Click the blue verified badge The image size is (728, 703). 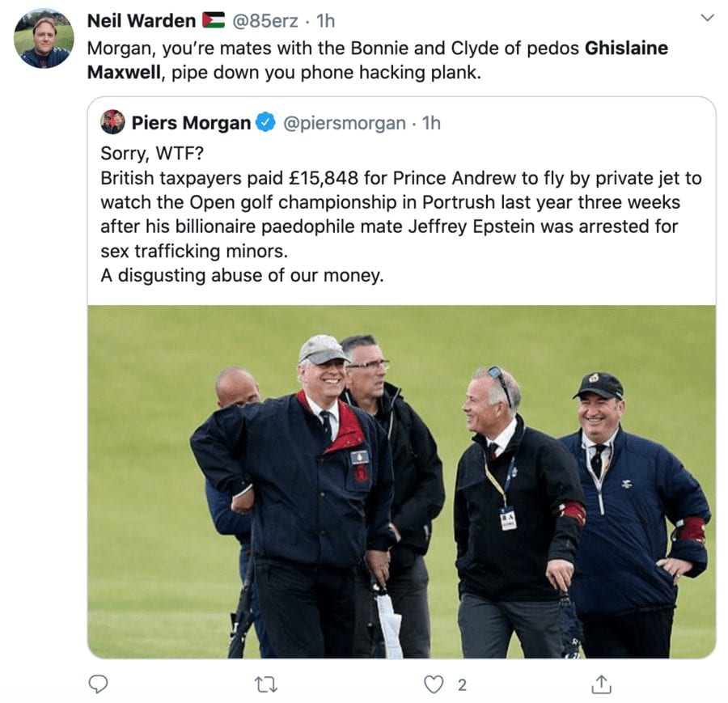point(265,123)
